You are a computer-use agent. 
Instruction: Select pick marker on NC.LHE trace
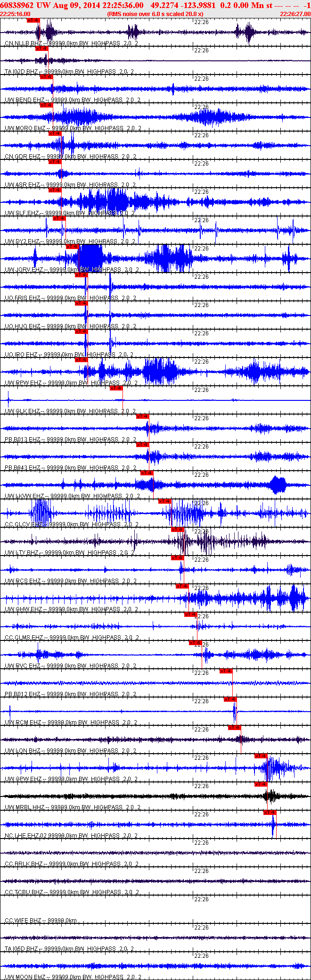(270, 813)
